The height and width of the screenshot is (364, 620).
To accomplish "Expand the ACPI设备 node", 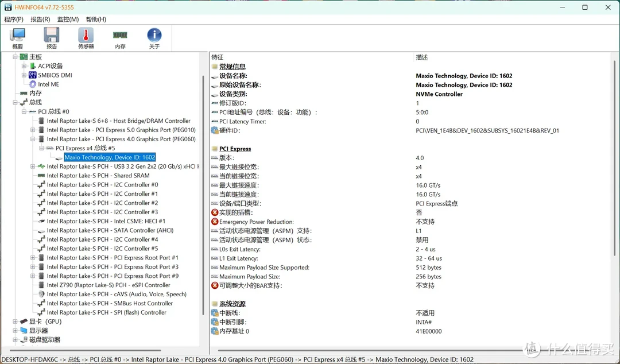I will click(x=24, y=66).
